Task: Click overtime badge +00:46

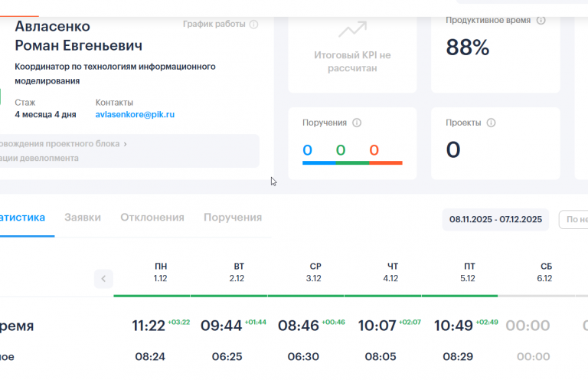Action: click(333, 323)
